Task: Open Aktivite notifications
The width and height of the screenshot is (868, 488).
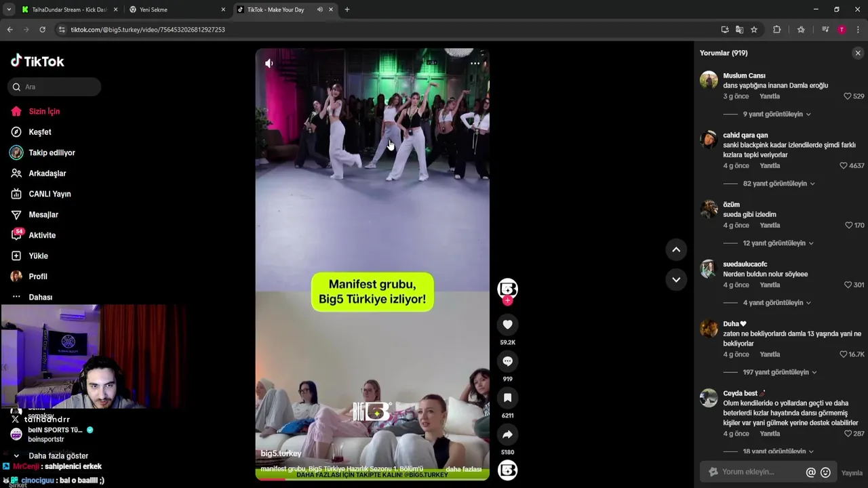Action: point(42,235)
